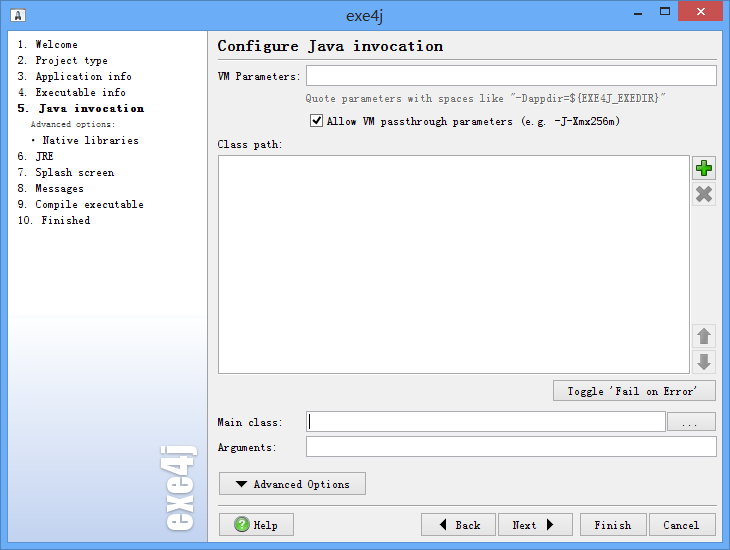Click the move down arrow icon

click(x=703, y=362)
